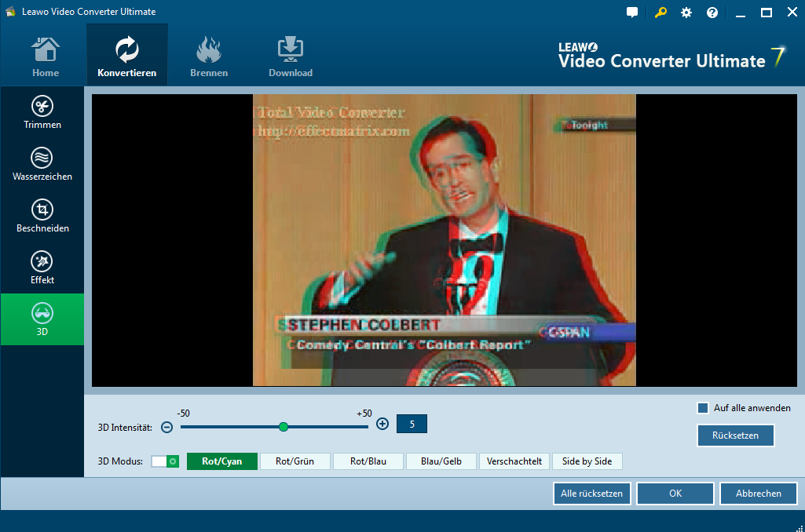Switch to the Konvertieren tab
Viewport: 805px width, 532px height.
tap(126, 56)
